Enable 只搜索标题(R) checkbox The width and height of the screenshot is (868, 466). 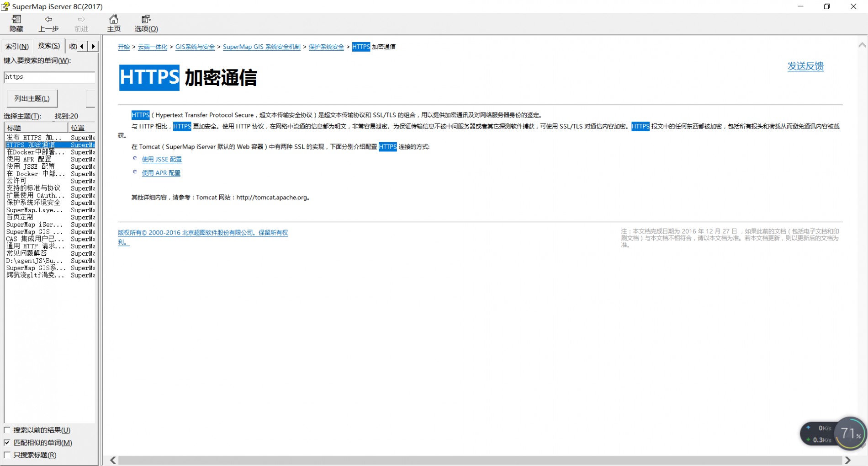[7, 455]
